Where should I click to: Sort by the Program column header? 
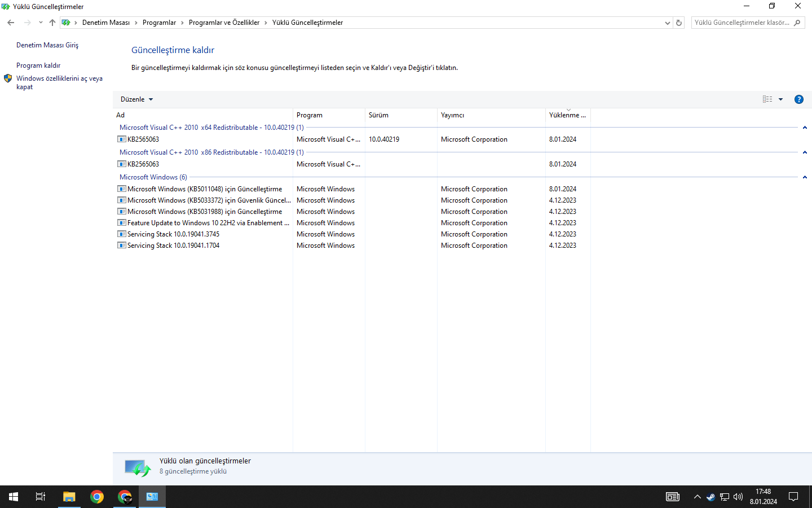pyautogui.click(x=329, y=115)
